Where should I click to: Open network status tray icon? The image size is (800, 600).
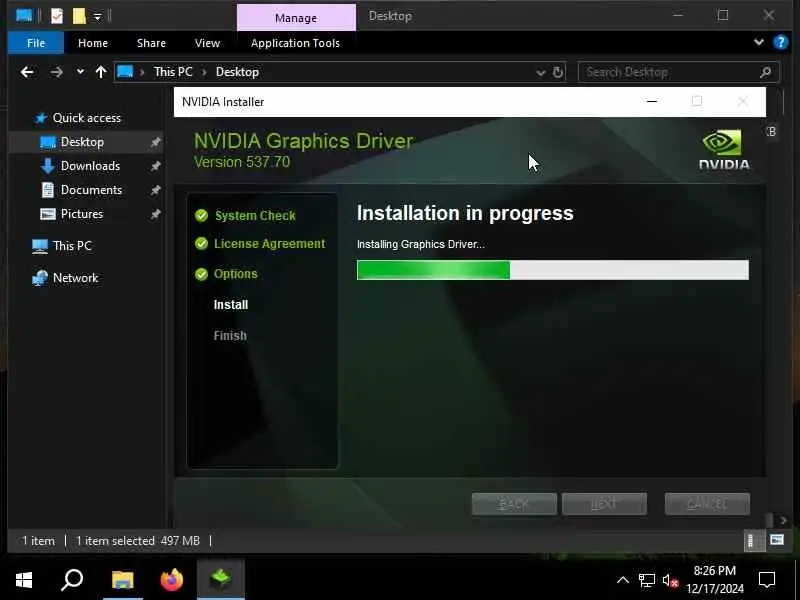(646, 580)
